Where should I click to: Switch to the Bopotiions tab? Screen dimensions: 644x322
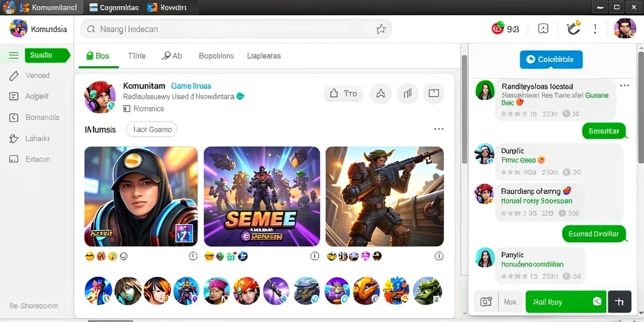pos(216,56)
